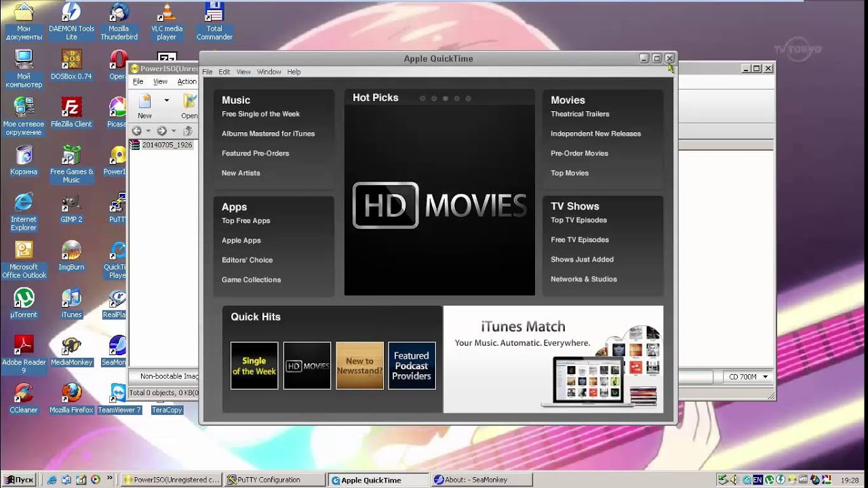Open Top Free Apps link
This screenshot has width=868, height=488.
[245, 220]
